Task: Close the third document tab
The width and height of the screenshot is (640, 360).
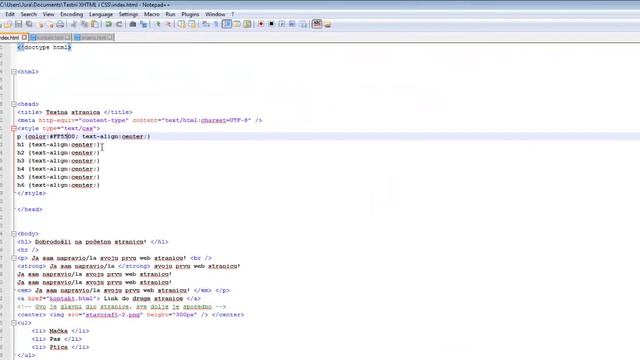Action: click(110, 38)
